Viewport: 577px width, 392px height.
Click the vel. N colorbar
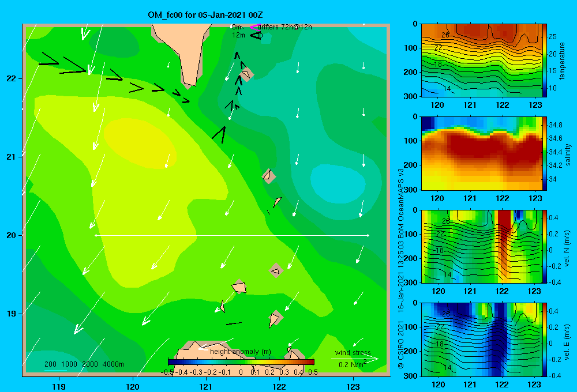click(545, 246)
